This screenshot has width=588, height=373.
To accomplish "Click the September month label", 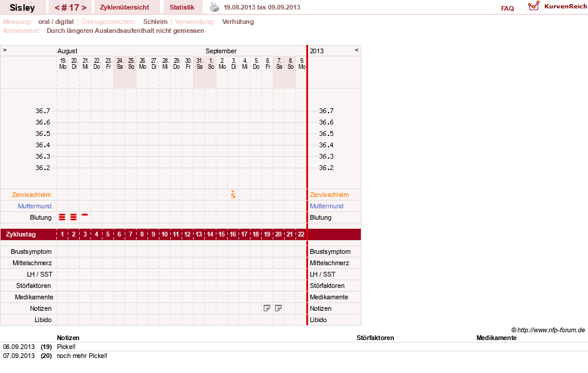I will 221,51.
